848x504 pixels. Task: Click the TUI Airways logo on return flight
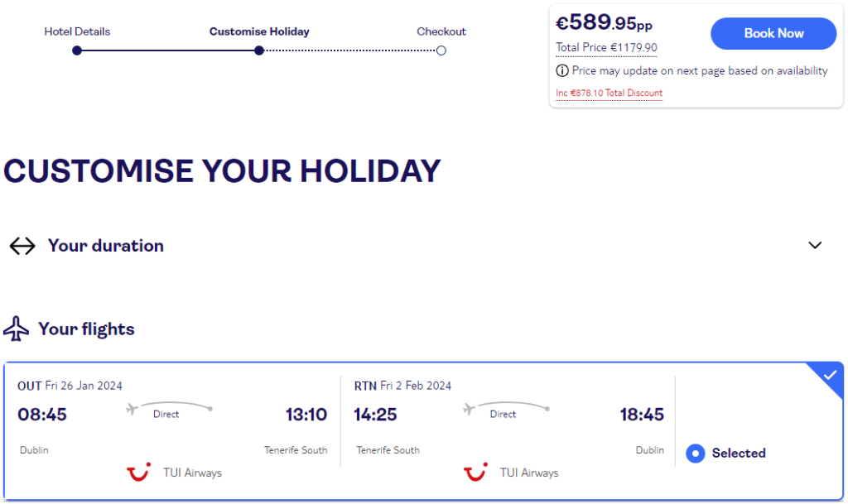pos(475,472)
